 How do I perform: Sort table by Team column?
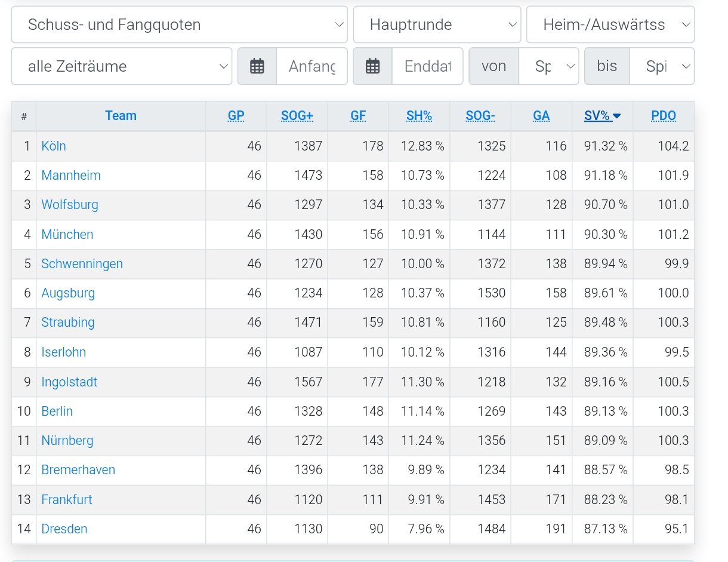121,116
